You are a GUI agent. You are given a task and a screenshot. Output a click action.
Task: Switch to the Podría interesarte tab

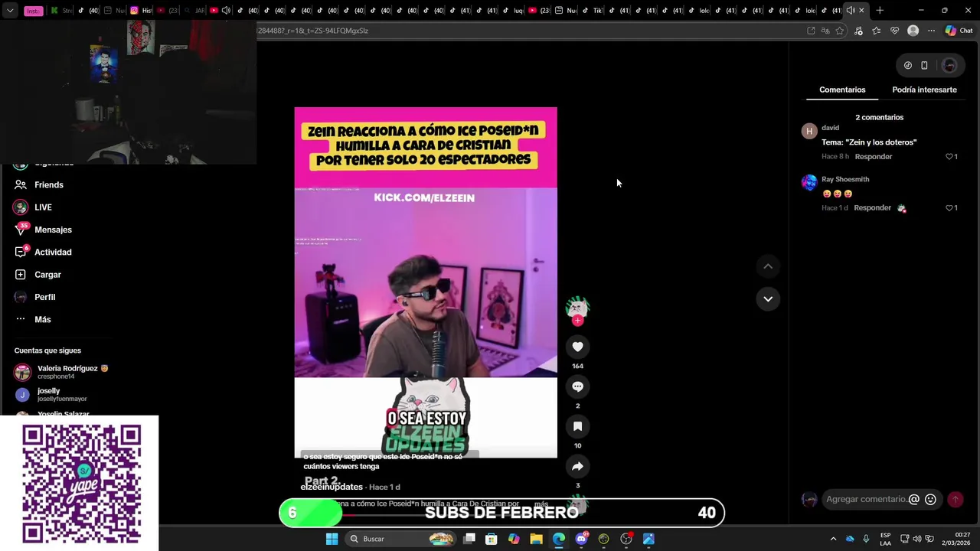(x=924, y=90)
